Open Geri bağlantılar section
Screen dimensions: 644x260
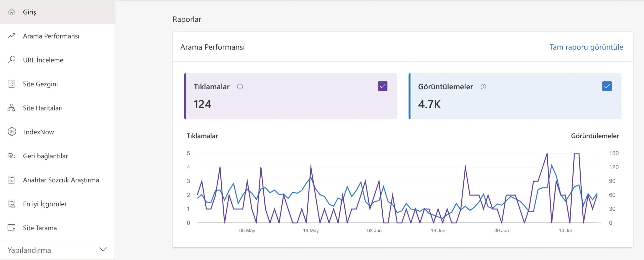pos(57,156)
